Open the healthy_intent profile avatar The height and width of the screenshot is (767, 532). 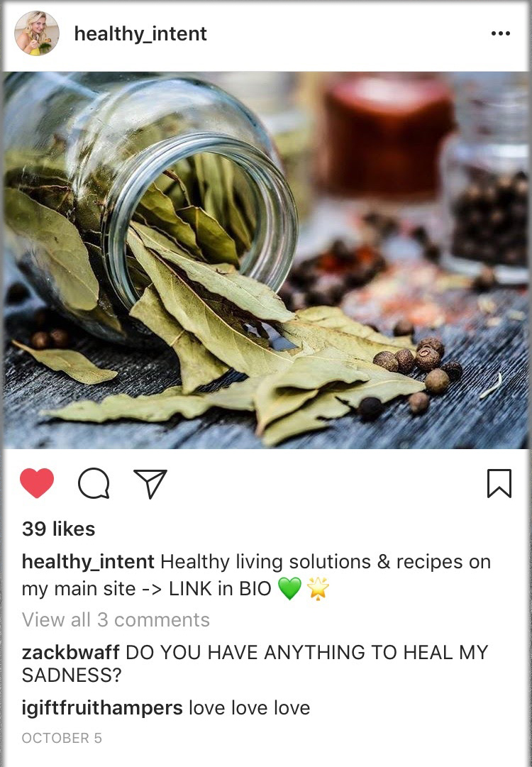37,33
